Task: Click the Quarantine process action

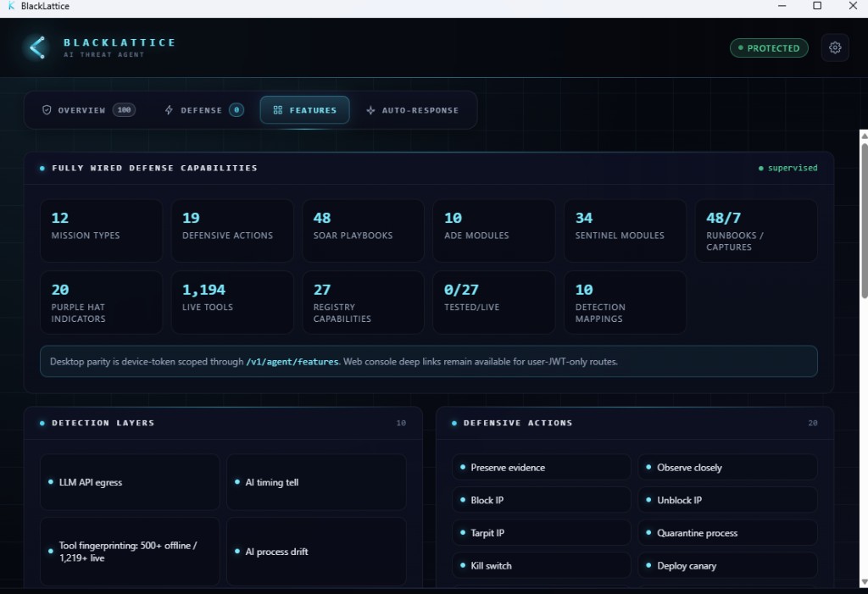Action: [x=727, y=532]
